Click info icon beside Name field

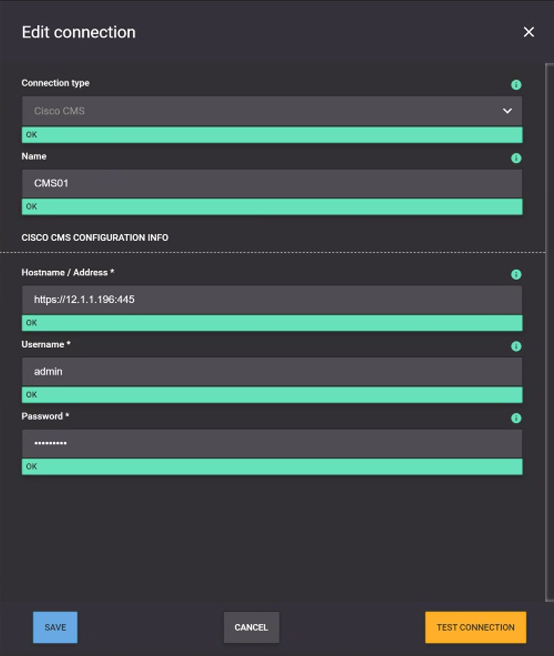[516, 158]
